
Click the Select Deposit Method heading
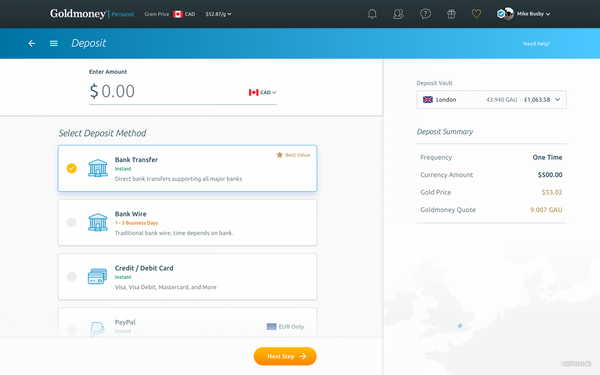tap(103, 133)
